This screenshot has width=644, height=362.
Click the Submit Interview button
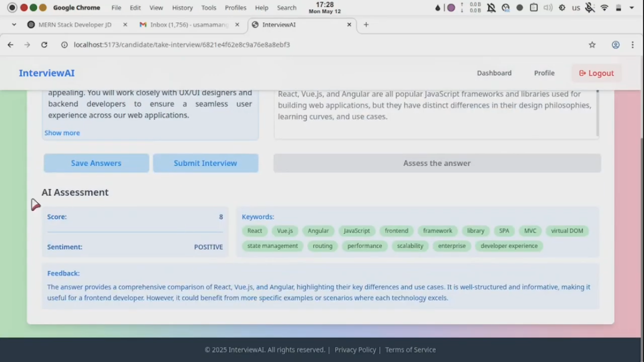[x=206, y=163]
